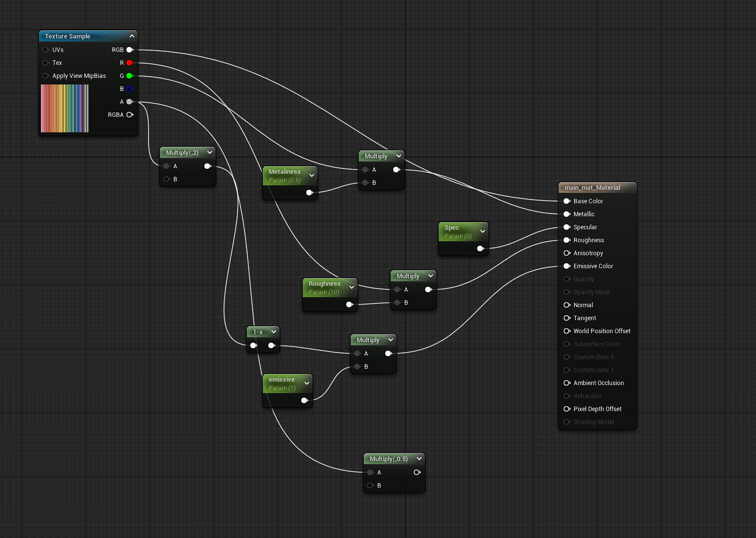Click the Anisotropy input pin
The width and height of the screenshot is (756, 538).
(x=567, y=253)
